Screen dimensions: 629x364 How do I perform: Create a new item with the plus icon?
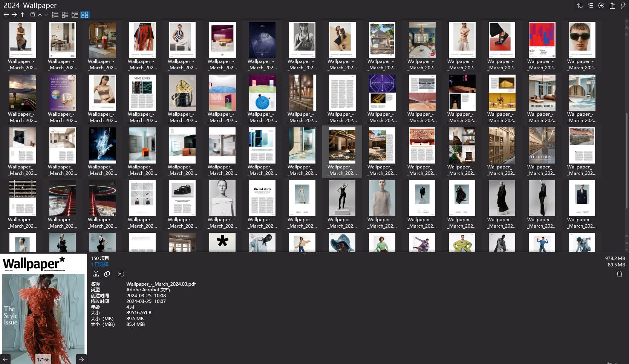tap(601, 6)
